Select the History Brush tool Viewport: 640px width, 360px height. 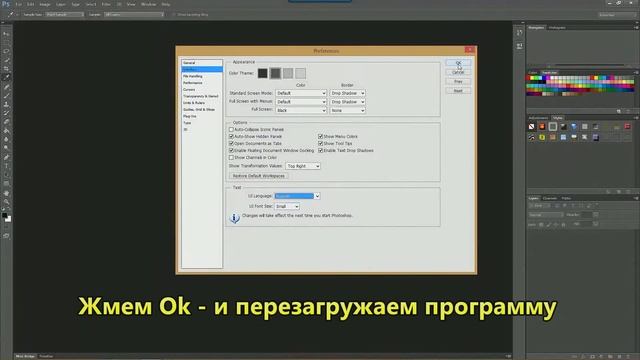(x=6, y=113)
